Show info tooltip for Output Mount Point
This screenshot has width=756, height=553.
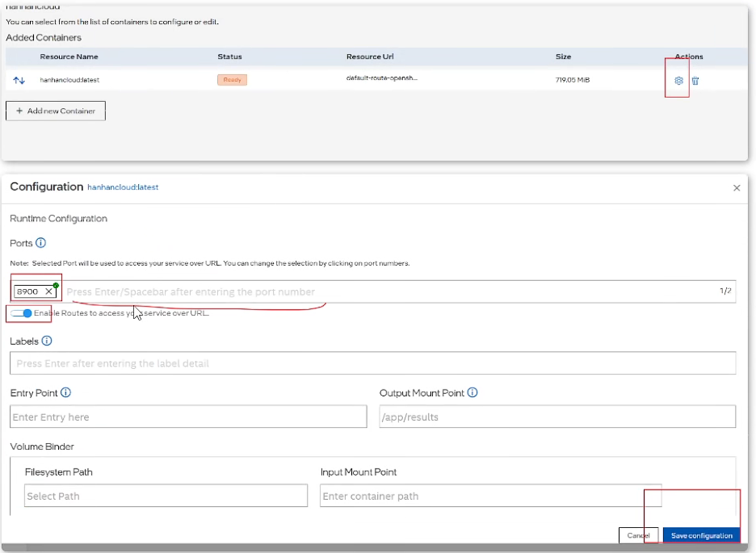[x=472, y=392]
